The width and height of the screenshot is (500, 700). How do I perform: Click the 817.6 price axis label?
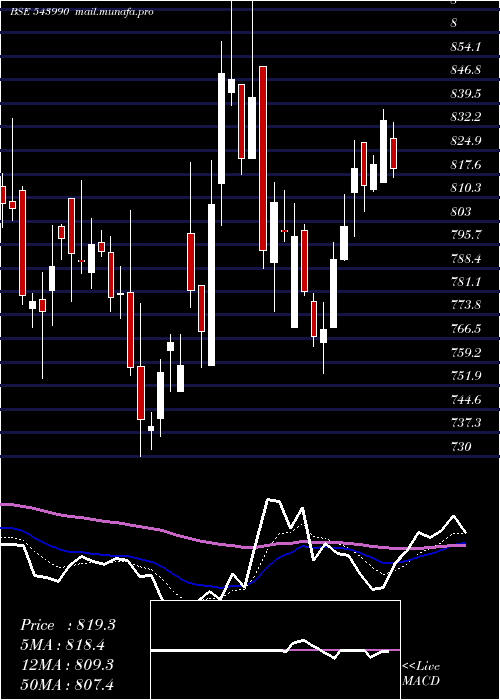(465, 165)
